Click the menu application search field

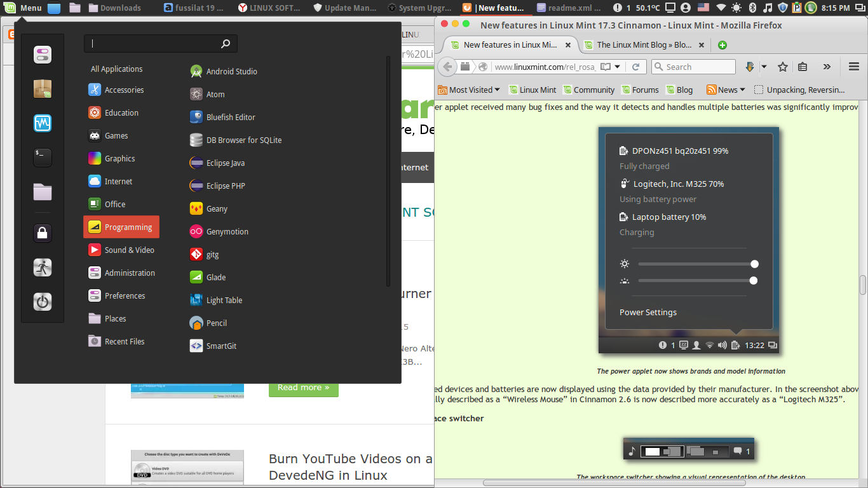(161, 44)
